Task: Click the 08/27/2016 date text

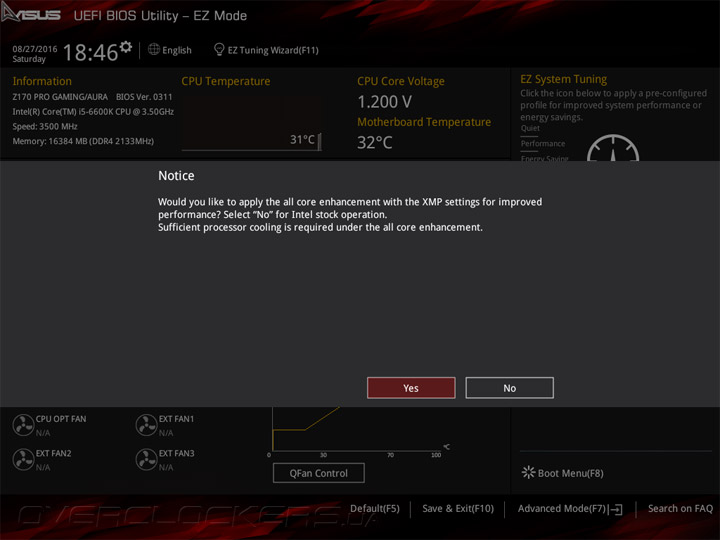Action: (35, 49)
